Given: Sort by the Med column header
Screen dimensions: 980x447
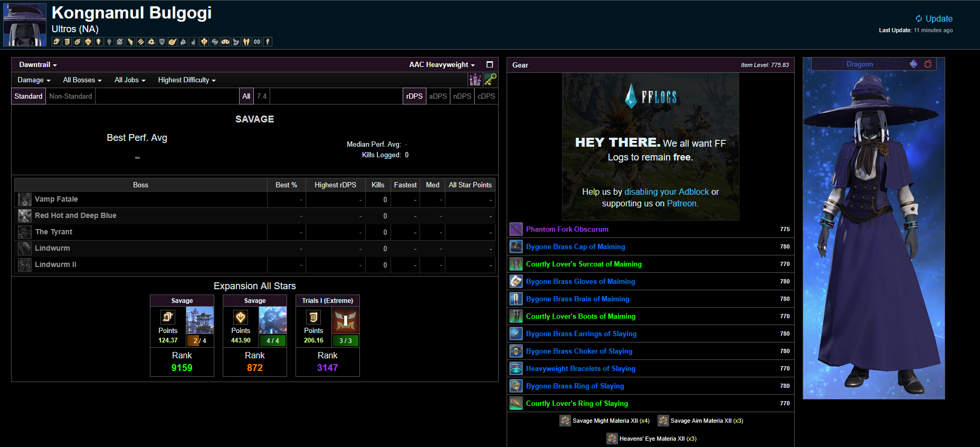Looking at the screenshot, I should 433,185.
